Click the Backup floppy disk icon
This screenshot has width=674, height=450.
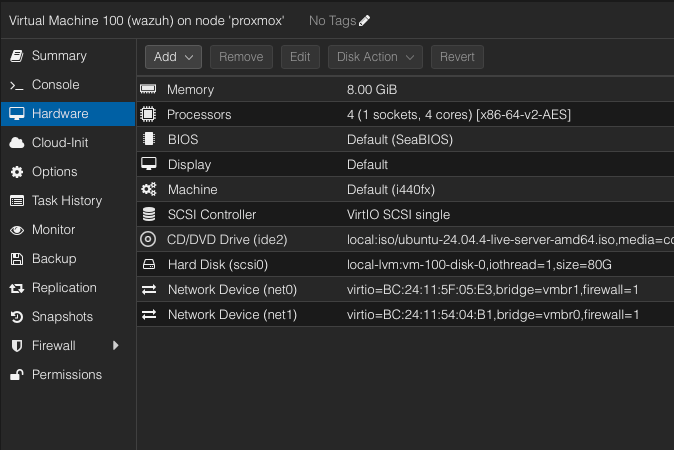(17, 259)
